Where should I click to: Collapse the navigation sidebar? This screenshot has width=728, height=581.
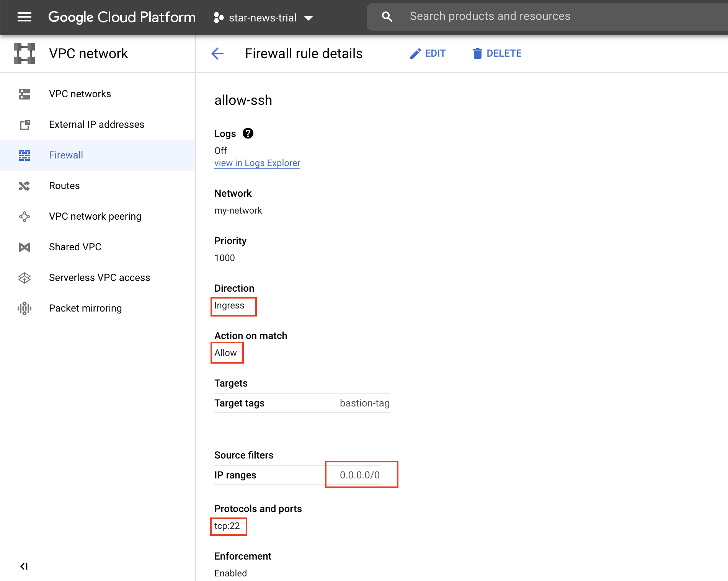point(24,566)
